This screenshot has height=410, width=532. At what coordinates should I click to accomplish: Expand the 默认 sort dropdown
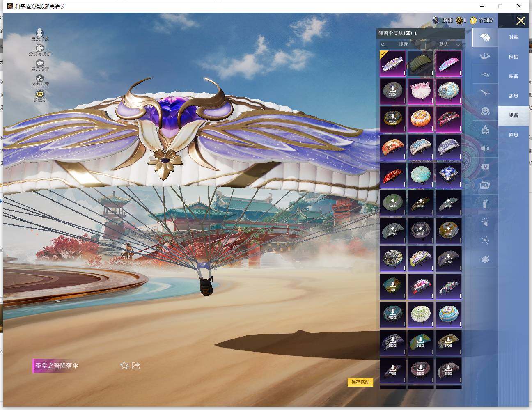pyautogui.click(x=449, y=44)
